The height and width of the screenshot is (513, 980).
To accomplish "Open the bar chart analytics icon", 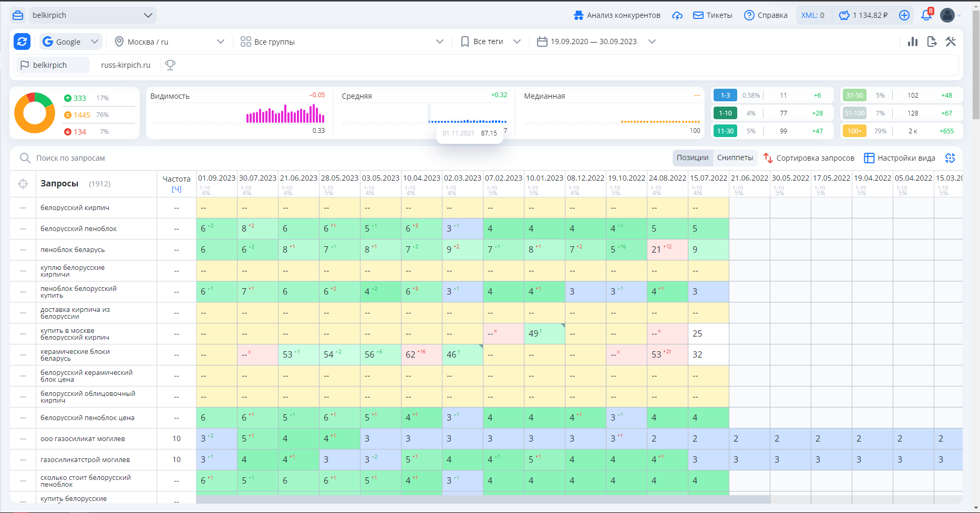I will 913,41.
